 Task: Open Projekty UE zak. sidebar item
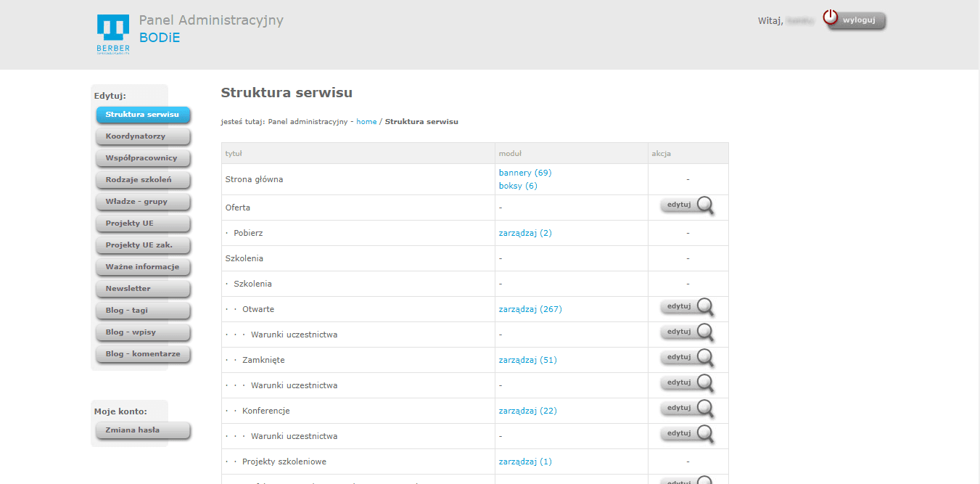click(x=143, y=245)
